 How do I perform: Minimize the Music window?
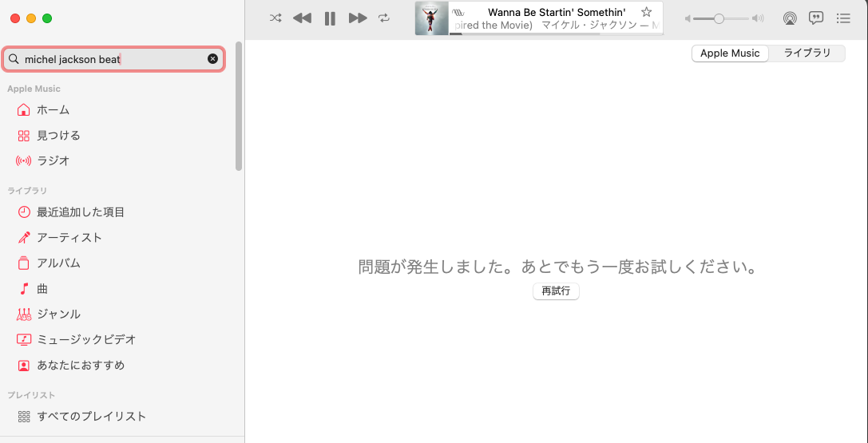point(31,18)
